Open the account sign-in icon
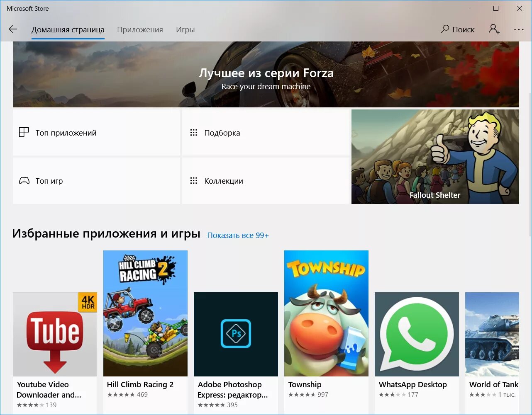Screen dimensions: 532x415 (494, 29)
